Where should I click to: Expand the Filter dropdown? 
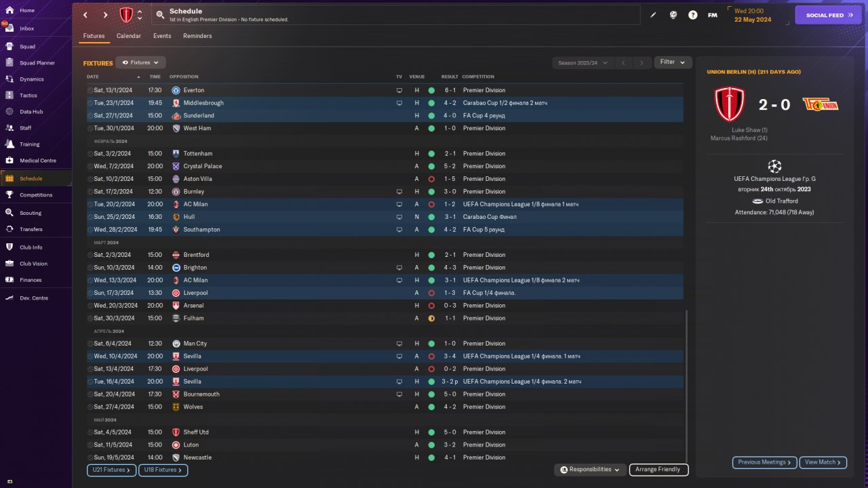click(x=673, y=62)
